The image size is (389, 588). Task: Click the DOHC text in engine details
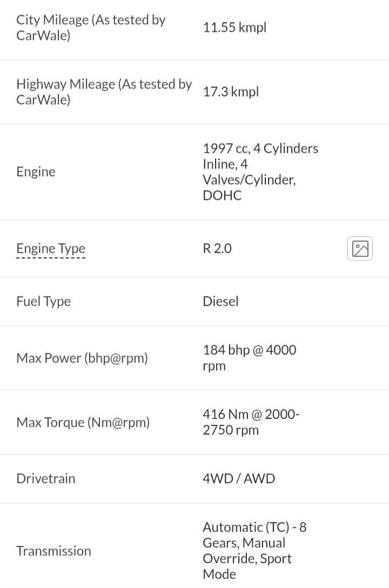222,196
